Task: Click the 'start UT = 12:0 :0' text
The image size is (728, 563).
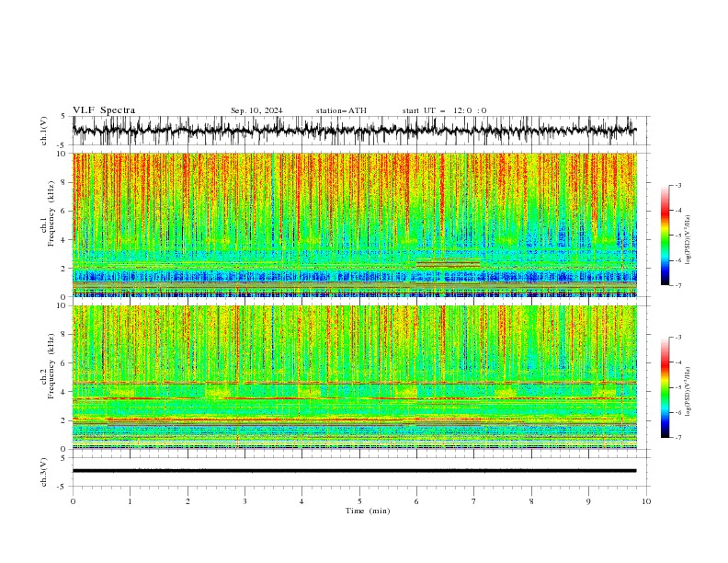Action: pyautogui.click(x=444, y=110)
